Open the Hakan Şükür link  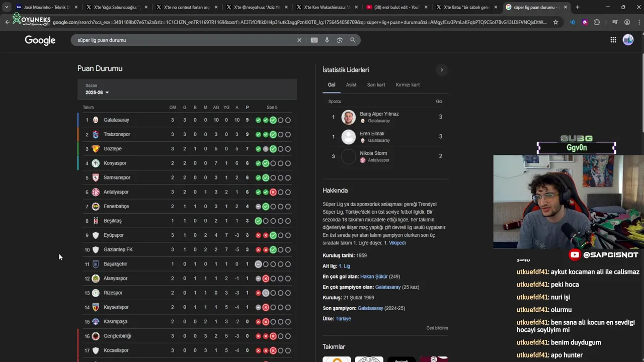[x=374, y=277]
